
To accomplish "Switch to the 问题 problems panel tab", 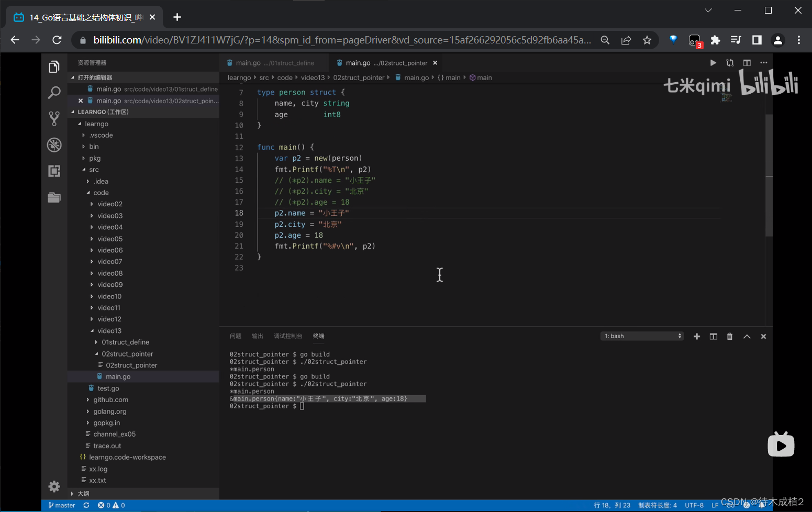I will pos(236,336).
